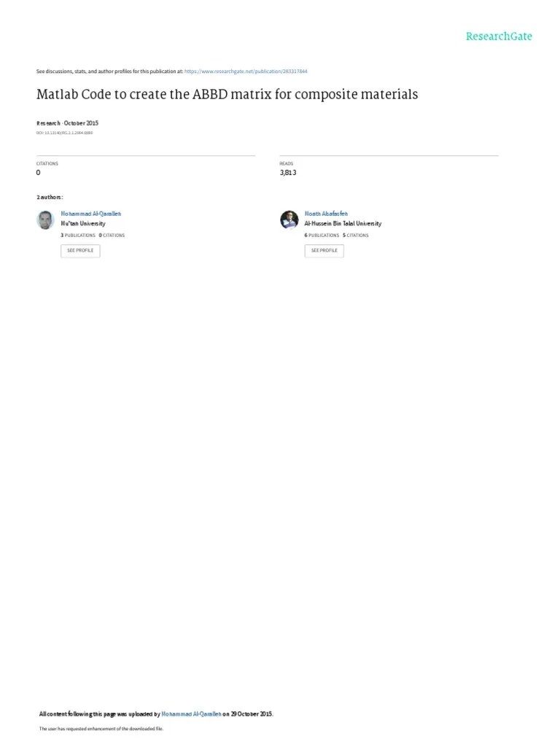Click the 3 Publications count

(78, 236)
